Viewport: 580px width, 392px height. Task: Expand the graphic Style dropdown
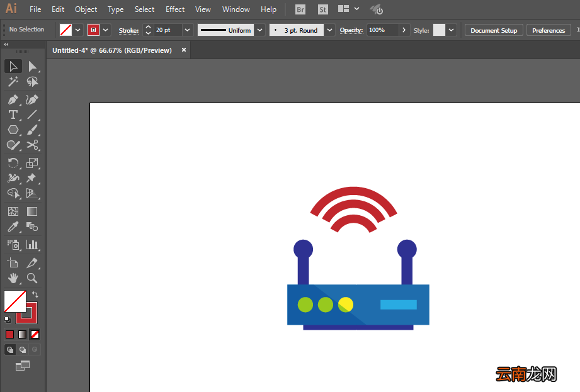(452, 30)
